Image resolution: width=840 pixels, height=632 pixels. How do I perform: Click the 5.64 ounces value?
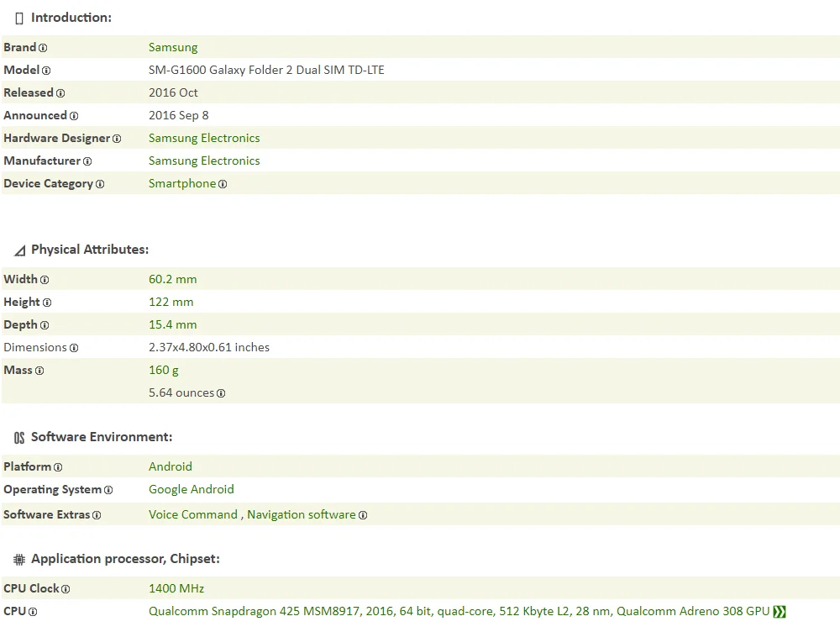click(181, 393)
